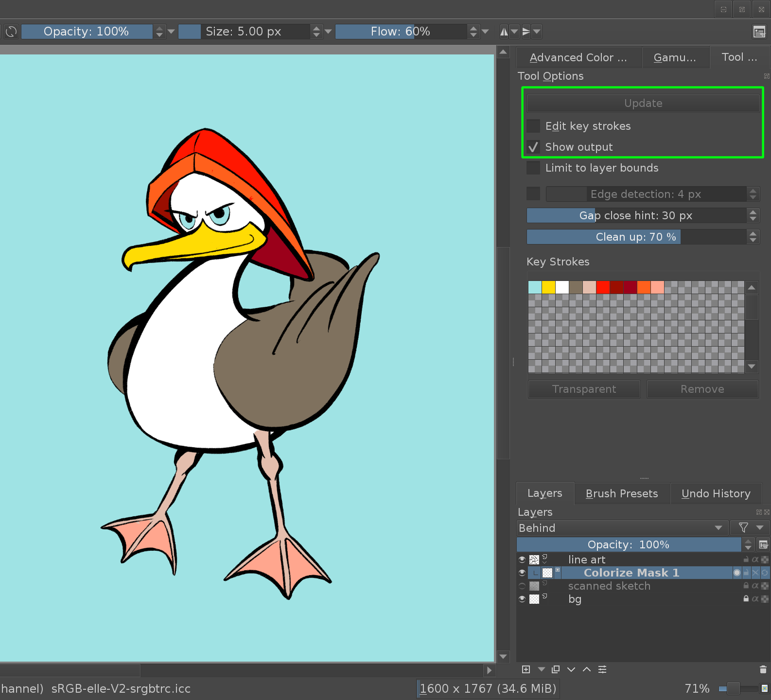
Task: Click the horizontal mirror tool icon
Action: pos(504,32)
